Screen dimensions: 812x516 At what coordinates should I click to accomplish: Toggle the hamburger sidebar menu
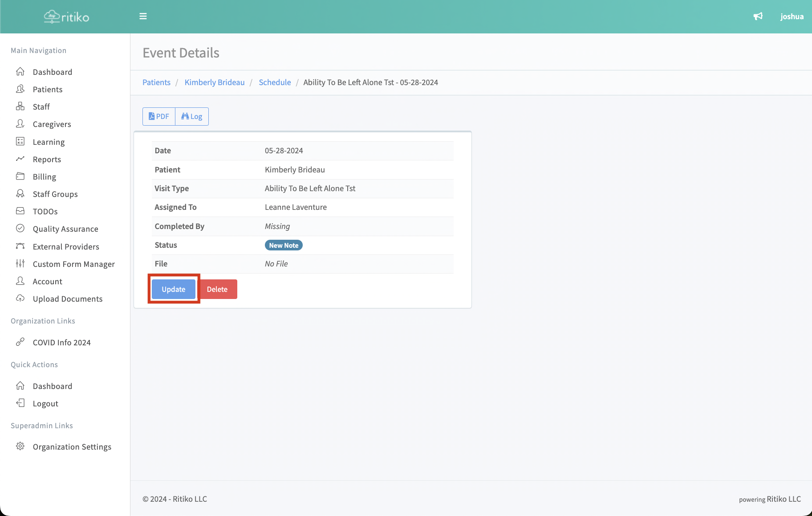[143, 16]
